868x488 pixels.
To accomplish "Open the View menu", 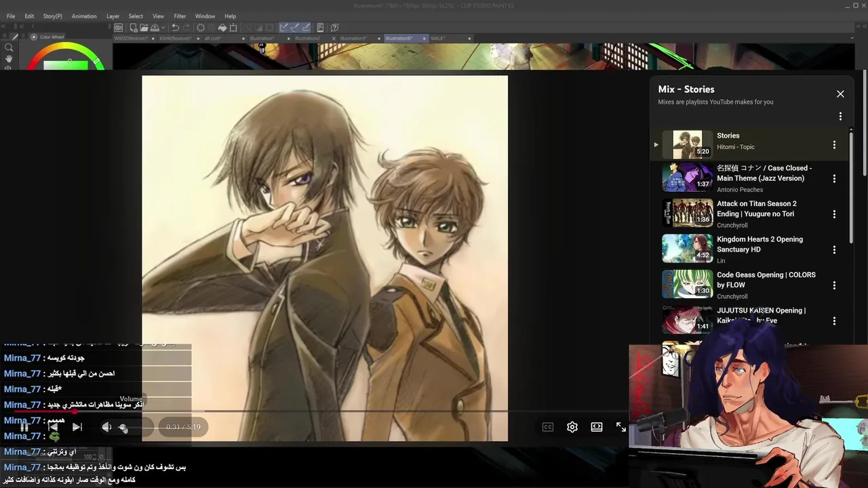I will [x=158, y=16].
